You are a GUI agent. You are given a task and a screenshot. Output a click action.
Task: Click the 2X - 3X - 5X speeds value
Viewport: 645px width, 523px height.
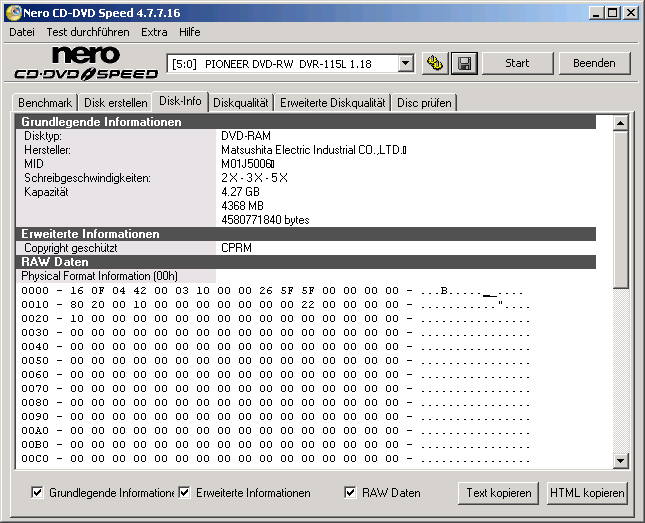pos(254,178)
